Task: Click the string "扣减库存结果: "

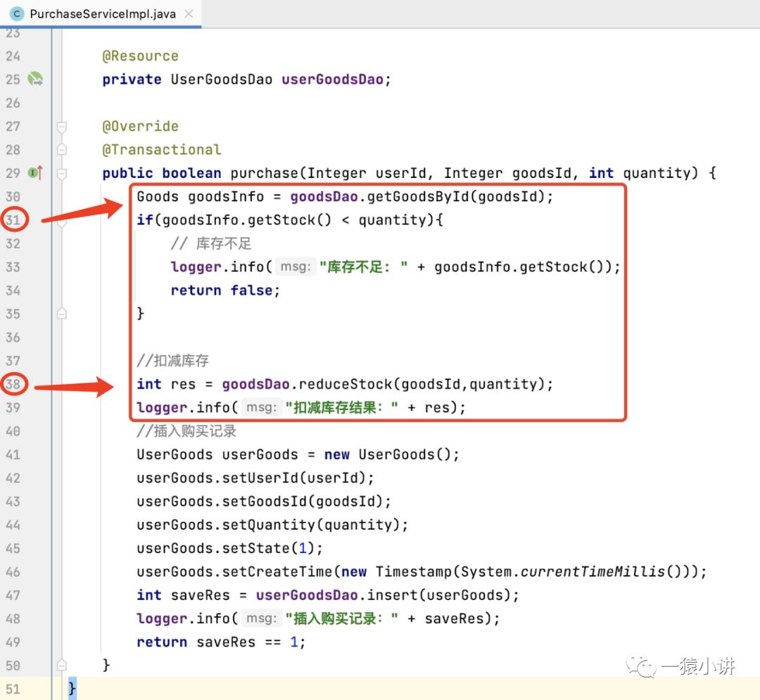Action: 342,407
